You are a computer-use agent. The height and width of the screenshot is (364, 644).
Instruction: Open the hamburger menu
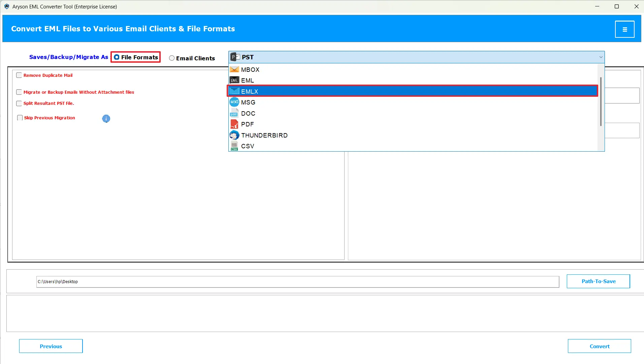pos(625,29)
